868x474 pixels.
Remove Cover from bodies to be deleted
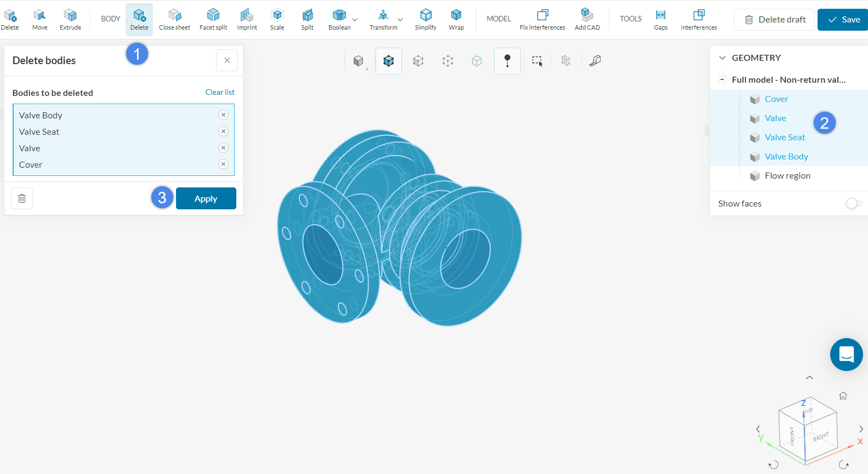tap(223, 164)
